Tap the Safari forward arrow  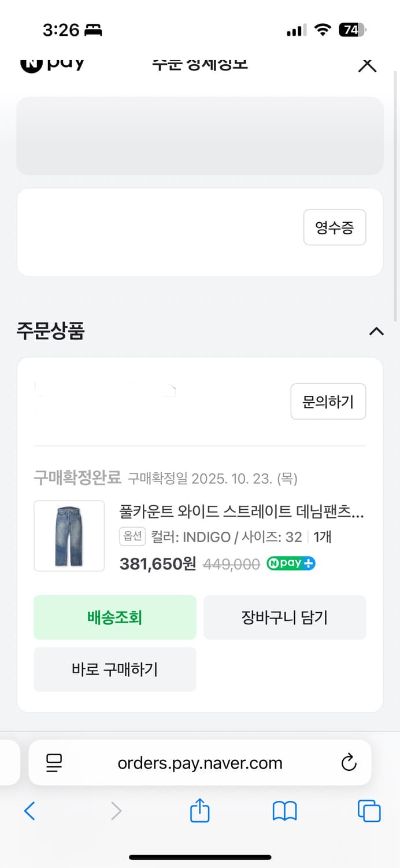(x=116, y=811)
